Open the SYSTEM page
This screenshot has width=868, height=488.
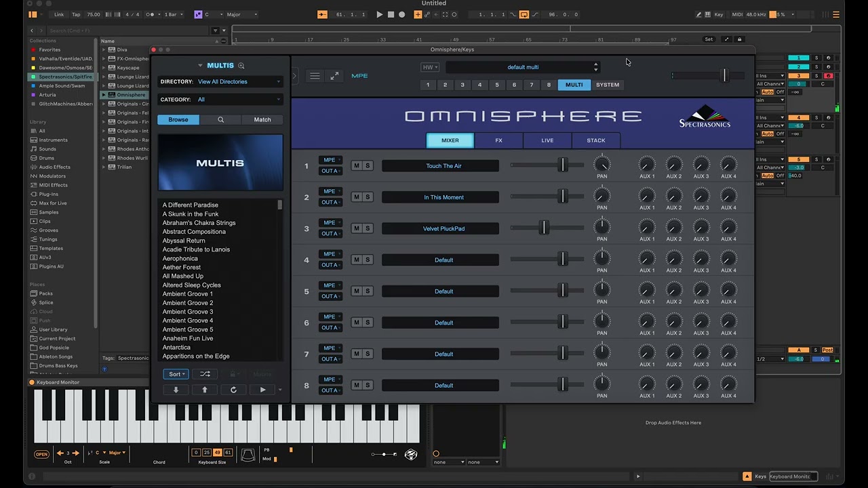(608, 85)
